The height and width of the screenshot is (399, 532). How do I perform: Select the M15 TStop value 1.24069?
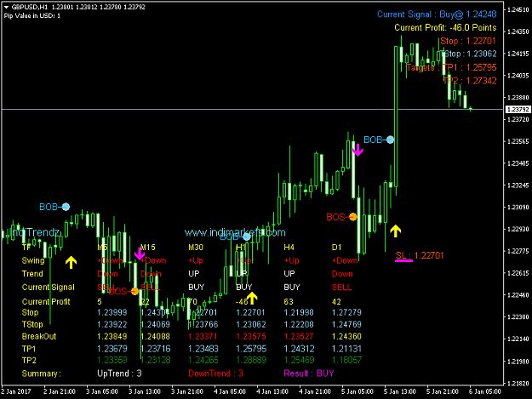(156, 324)
